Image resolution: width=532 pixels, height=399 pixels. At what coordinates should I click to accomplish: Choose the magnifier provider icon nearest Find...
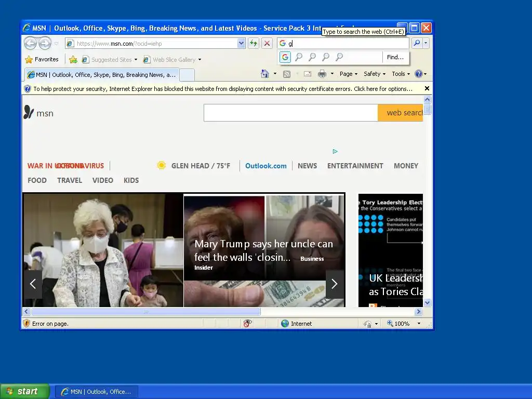point(339,57)
